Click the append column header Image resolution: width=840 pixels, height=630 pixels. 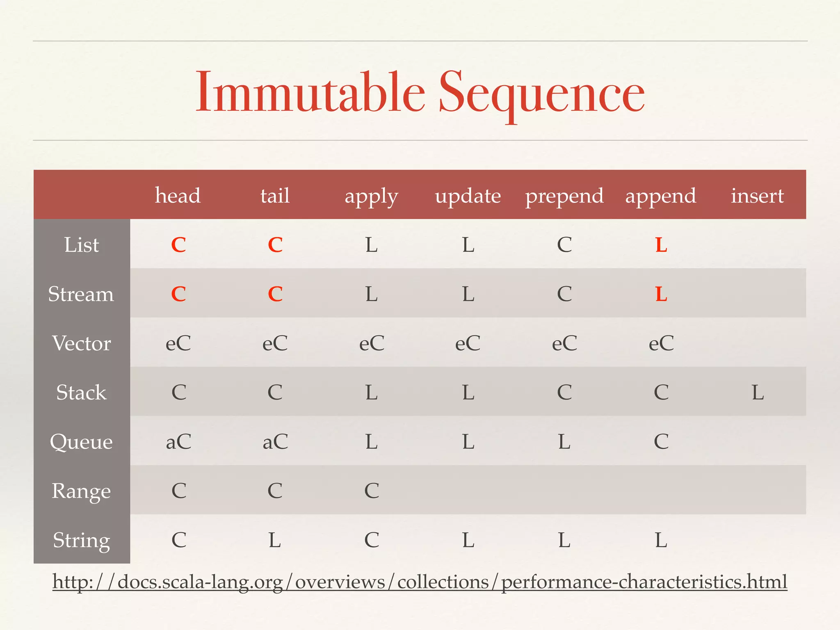pos(661,196)
